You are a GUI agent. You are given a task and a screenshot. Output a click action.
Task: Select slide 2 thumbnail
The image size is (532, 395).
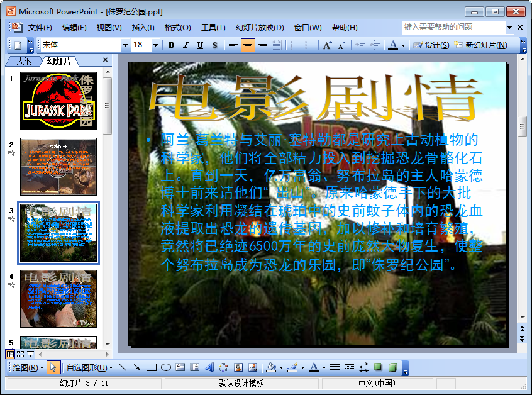(58, 166)
